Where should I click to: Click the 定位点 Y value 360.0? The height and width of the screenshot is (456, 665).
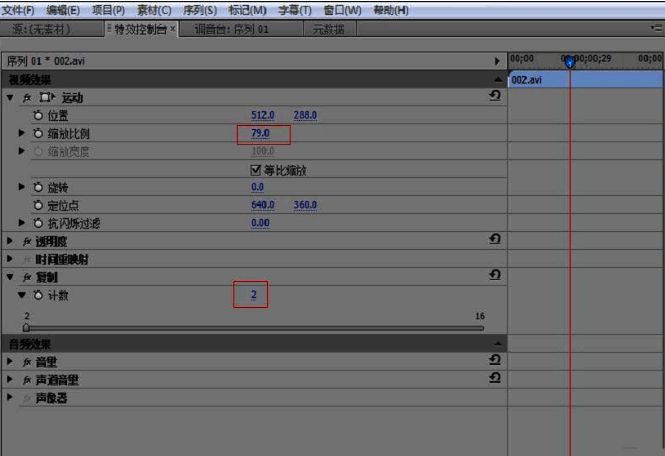pos(305,205)
